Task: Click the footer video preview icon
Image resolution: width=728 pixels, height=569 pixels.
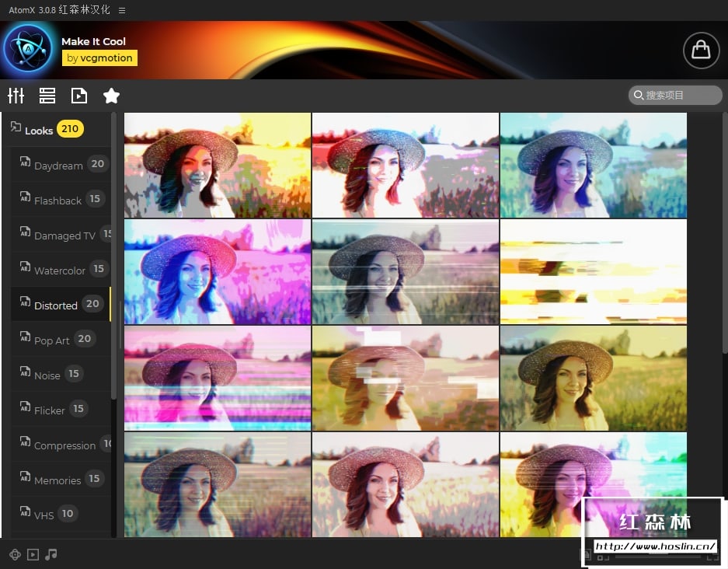Action: point(33,554)
